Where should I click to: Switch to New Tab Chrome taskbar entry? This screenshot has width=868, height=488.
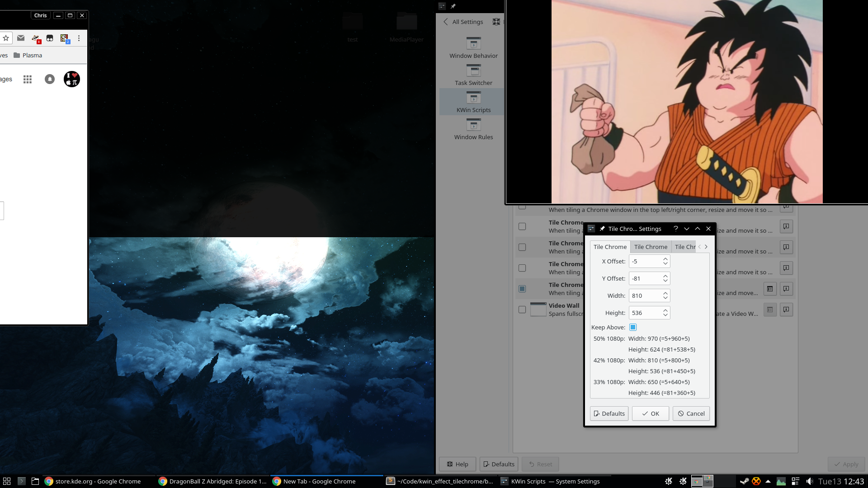(327, 481)
